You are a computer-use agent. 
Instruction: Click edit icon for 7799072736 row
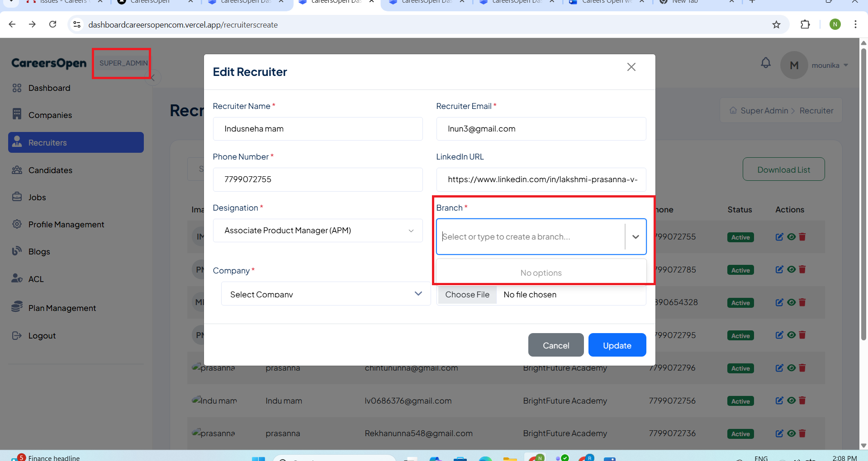[x=779, y=433]
